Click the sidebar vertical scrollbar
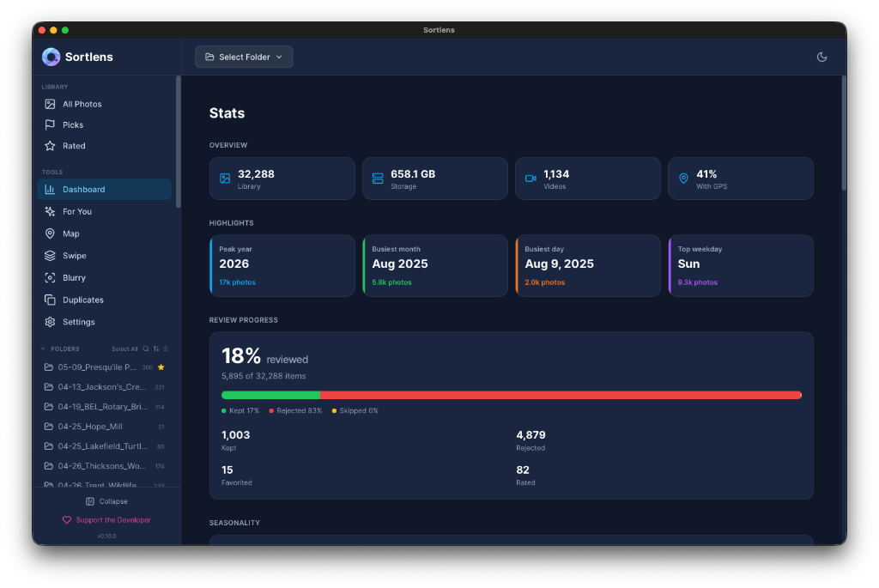This screenshot has width=879, height=588. coord(179,142)
